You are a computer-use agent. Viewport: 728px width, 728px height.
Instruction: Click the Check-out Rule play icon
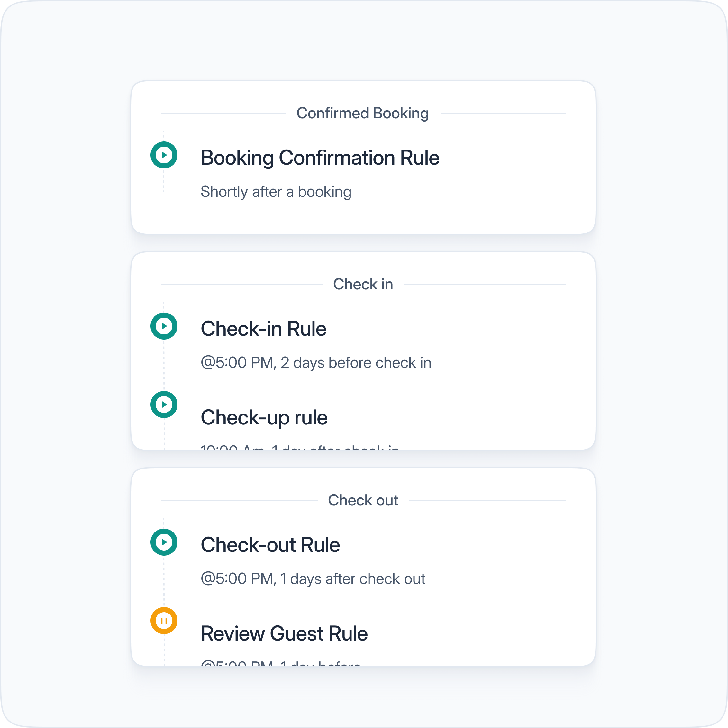164,542
